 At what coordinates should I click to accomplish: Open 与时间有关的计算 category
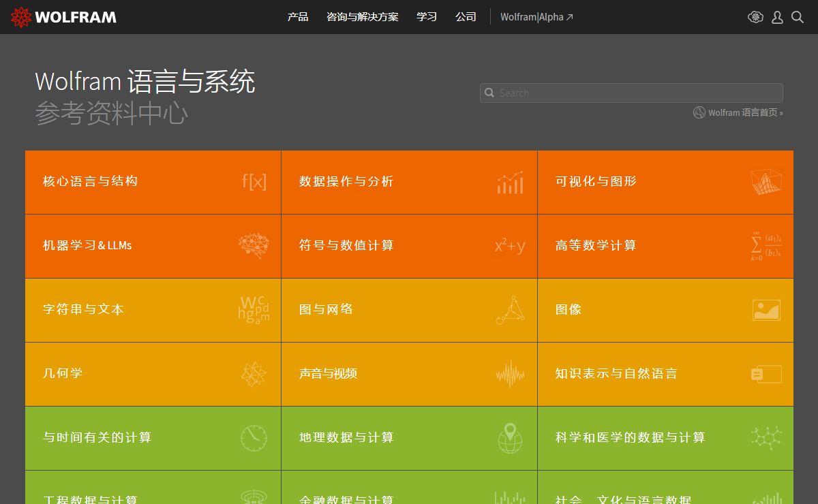153,438
